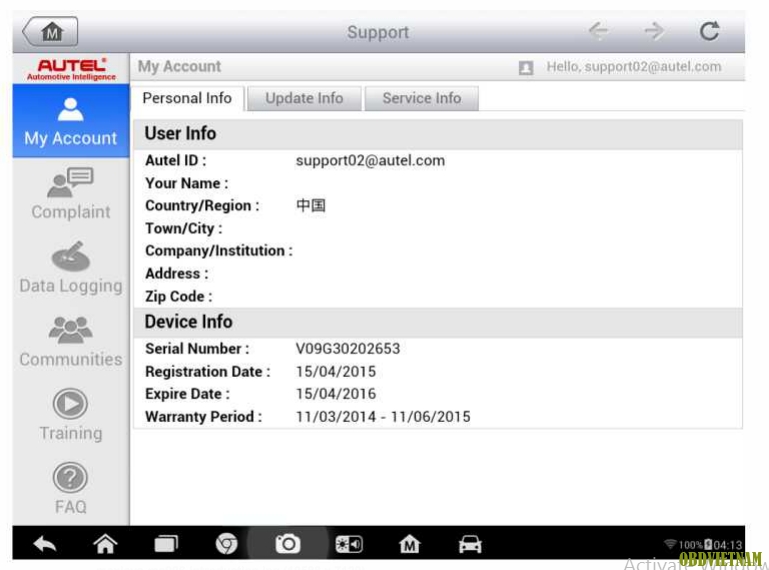Tap the Android back arrow in bottom bar
The width and height of the screenshot is (769, 570).
coord(45,544)
